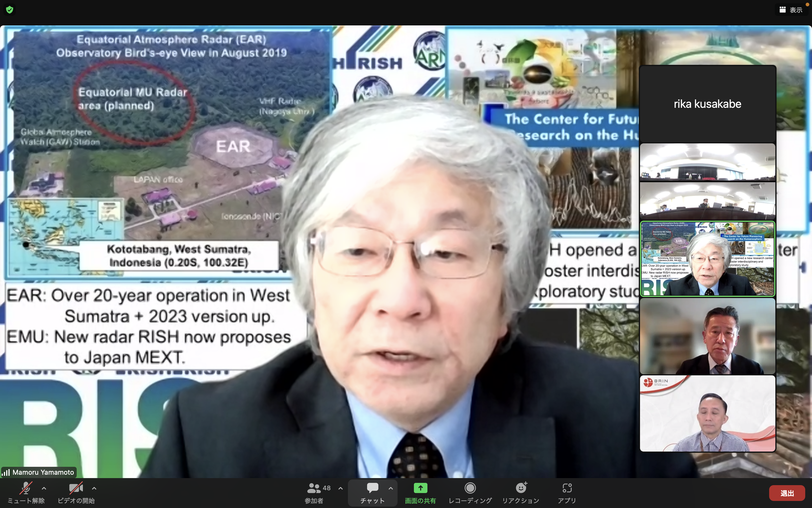Open the reactions menu
The height and width of the screenshot is (508, 812).
(521, 492)
